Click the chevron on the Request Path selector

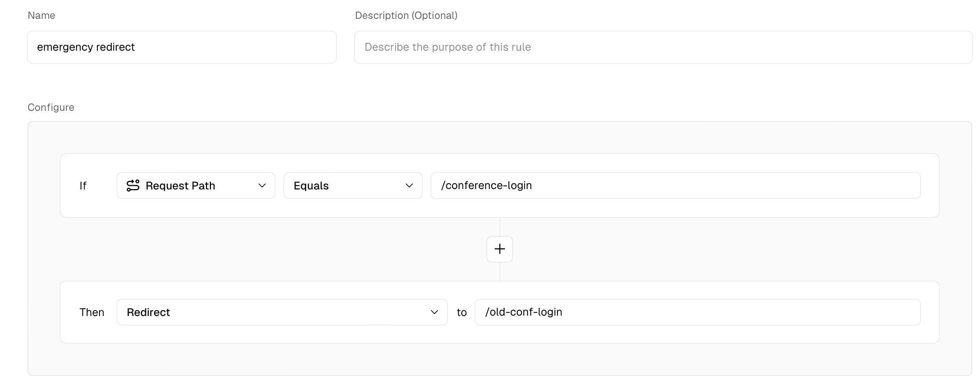pyautogui.click(x=262, y=186)
